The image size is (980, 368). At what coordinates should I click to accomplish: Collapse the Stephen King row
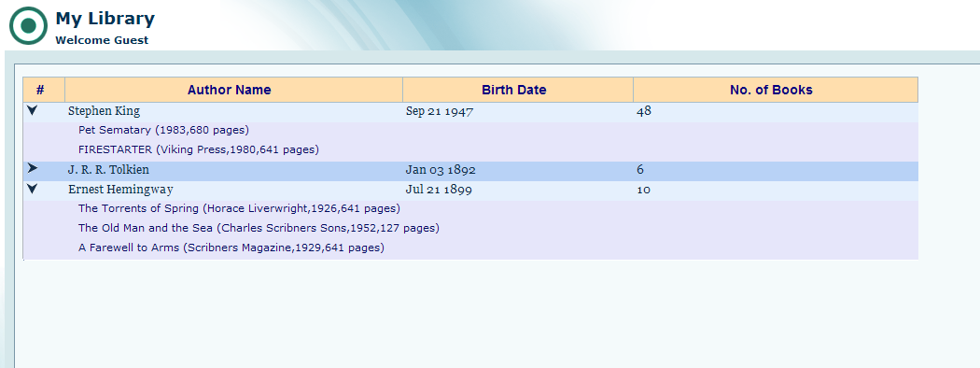tap(33, 111)
